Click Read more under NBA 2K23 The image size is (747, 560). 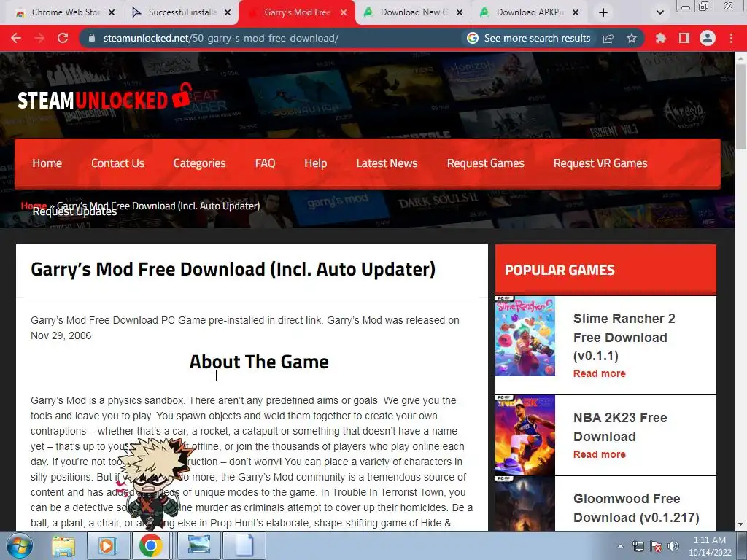coord(600,455)
